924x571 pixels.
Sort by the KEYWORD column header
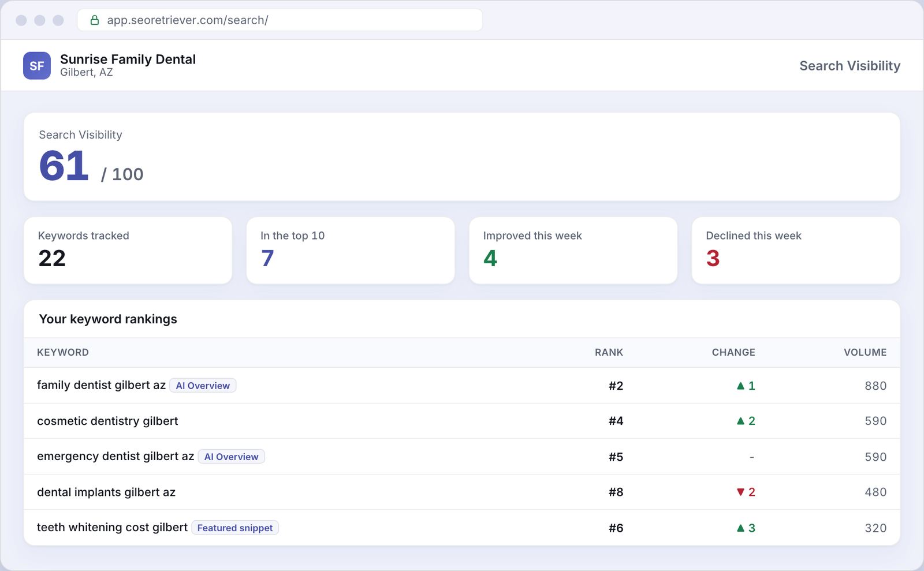[63, 352]
